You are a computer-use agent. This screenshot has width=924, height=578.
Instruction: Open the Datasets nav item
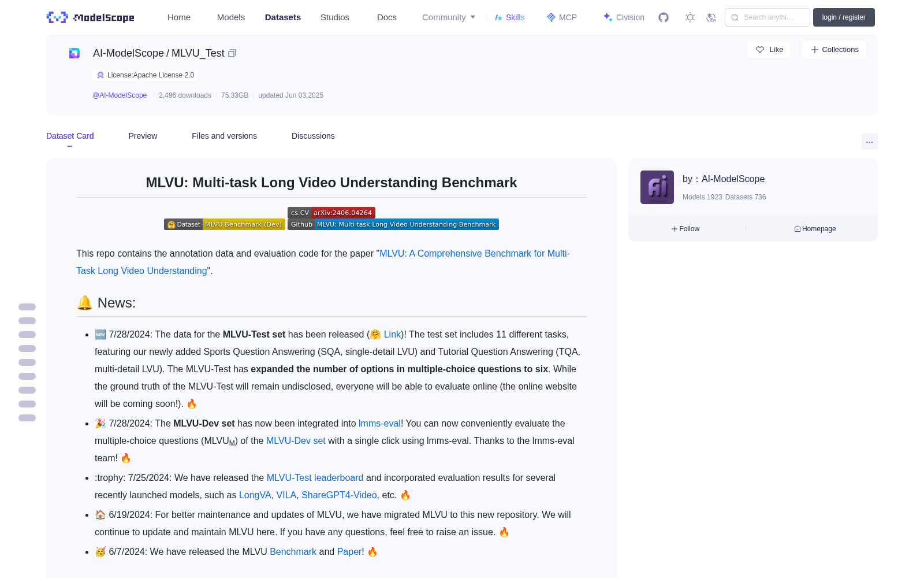283,17
